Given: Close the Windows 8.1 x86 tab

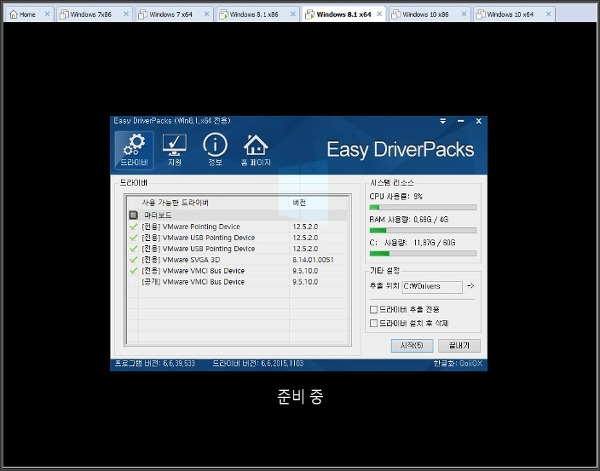Looking at the screenshot, I should point(293,14).
